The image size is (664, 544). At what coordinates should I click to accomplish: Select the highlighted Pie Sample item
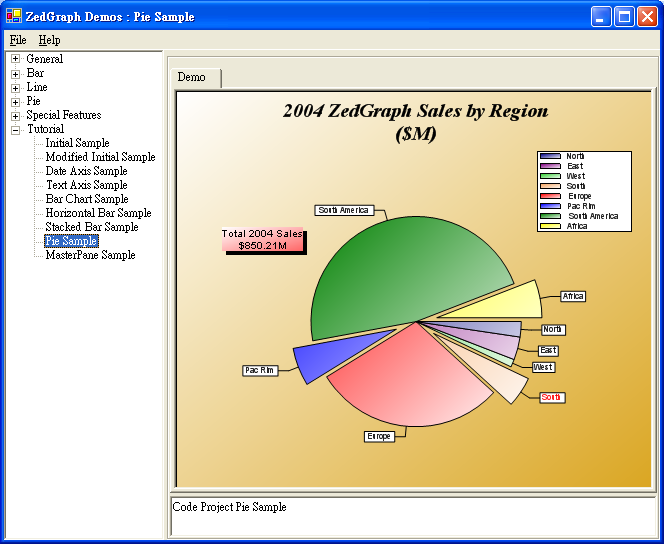point(72,241)
